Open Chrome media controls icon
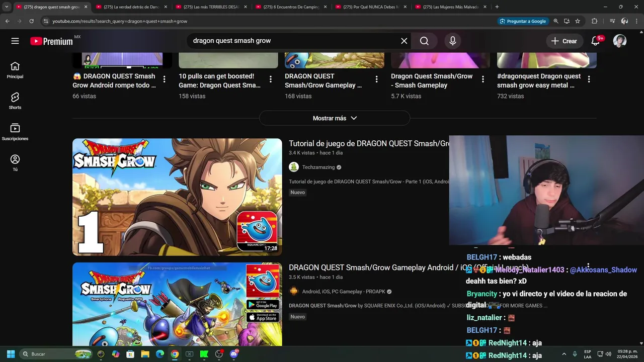The height and width of the screenshot is (362, 644). [612, 21]
